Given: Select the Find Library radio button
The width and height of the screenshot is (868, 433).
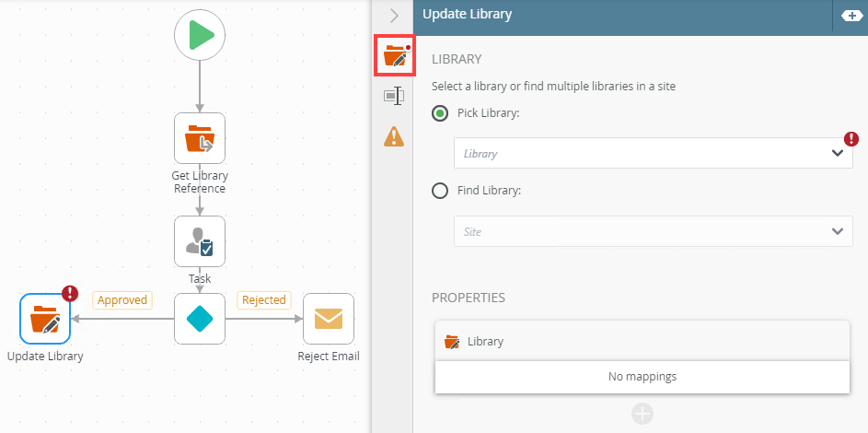Looking at the screenshot, I should click(x=440, y=191).
